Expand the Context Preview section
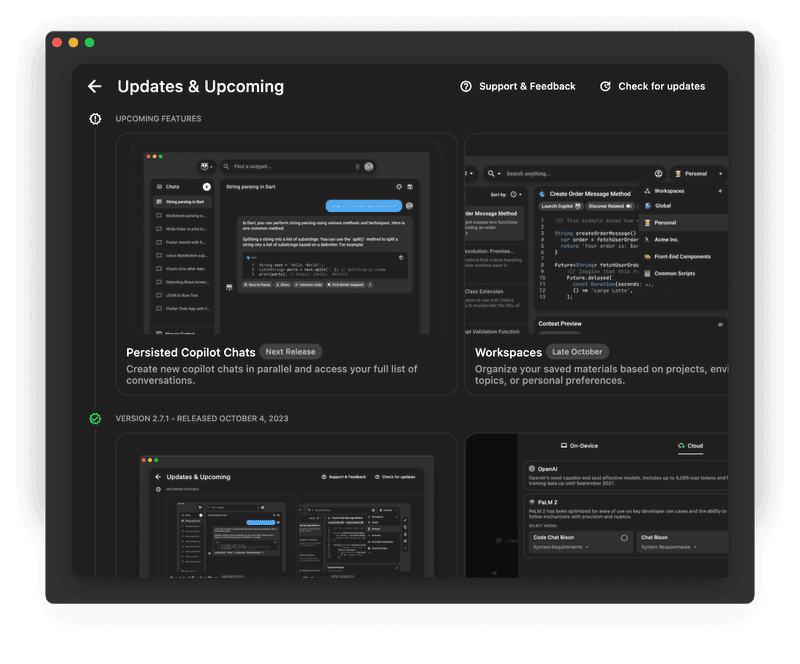Screen dimensions: 800x664 [721, 322]
